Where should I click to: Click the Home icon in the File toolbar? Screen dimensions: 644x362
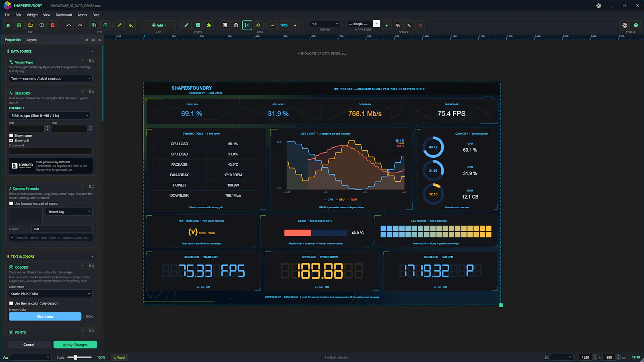8,25
